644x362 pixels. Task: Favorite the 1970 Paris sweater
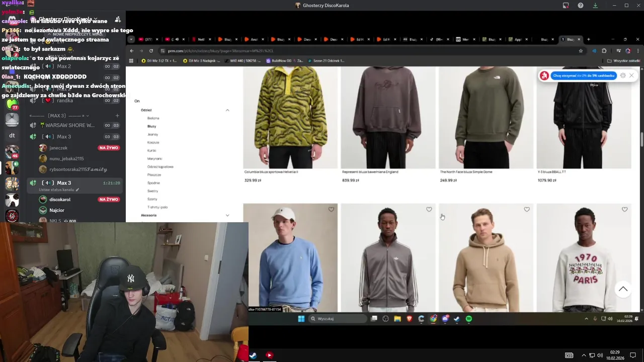624,210
